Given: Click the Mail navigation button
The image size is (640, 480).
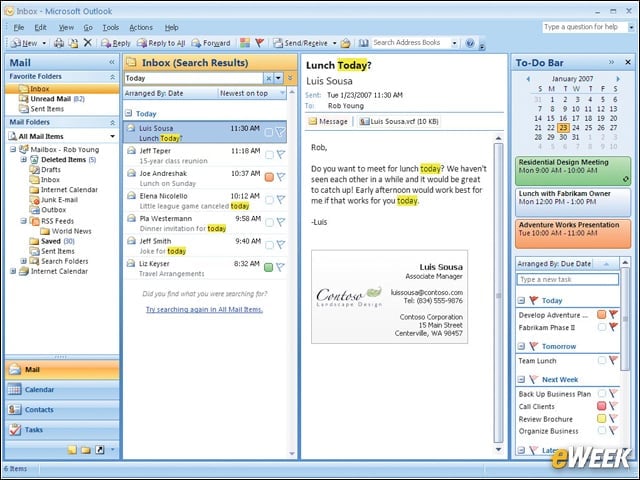Looking at the screenshot, I should pyautogui.click(x=62, y=369).
